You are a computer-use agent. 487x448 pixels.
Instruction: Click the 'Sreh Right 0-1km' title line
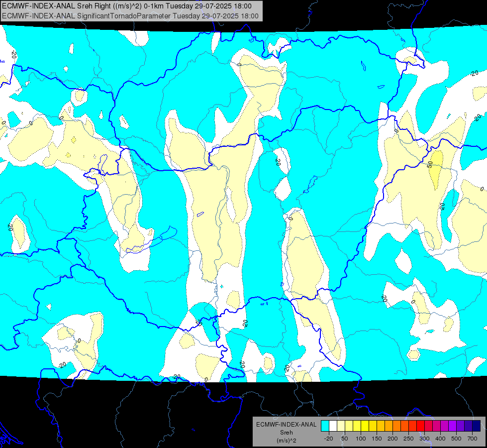click(x=127, y=6)
